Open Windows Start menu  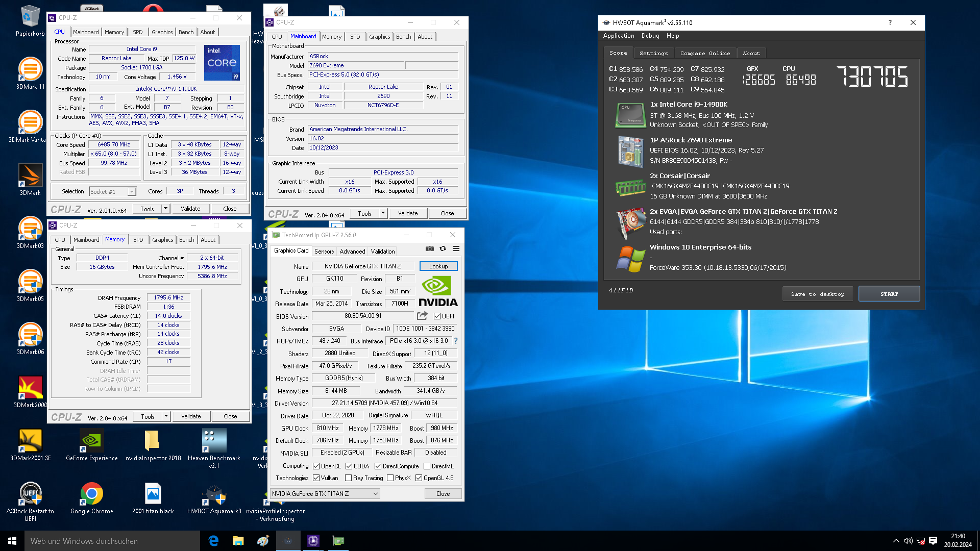[x=12, y=541]
